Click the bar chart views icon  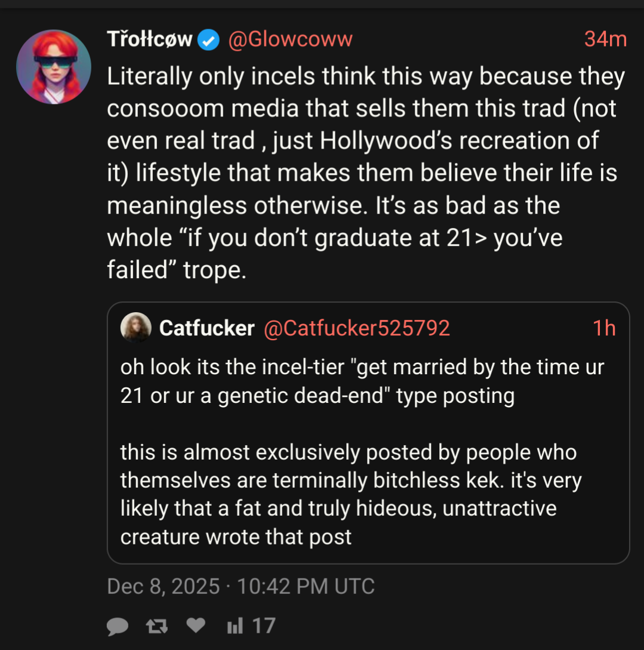[235, 626]
